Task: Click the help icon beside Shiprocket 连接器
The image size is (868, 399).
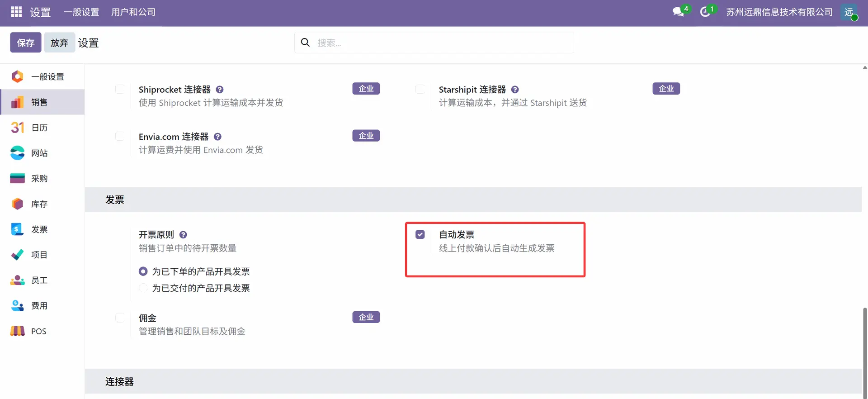Action: point(220,90)
